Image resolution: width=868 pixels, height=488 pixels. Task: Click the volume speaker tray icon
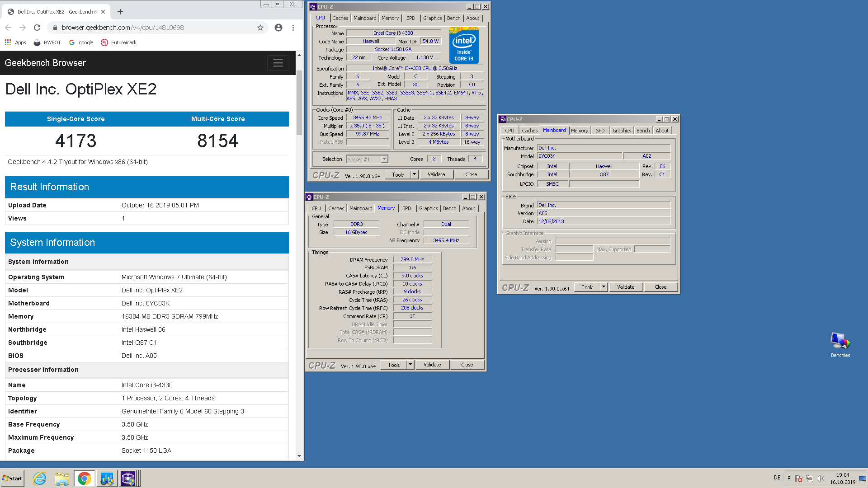821,479
